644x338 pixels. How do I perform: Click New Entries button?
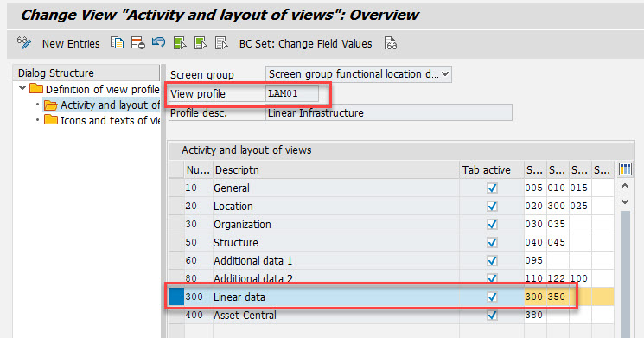click(x=71, y=43)
